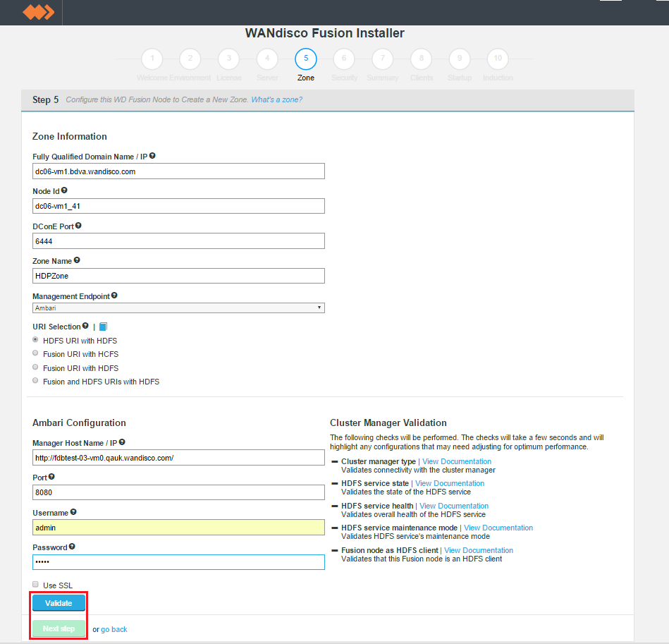Image resolution: width=669 pixels, height=644 pixels.
Task: Click the Zone Name field showing HDPZone
Action: [x=178, y=276]
